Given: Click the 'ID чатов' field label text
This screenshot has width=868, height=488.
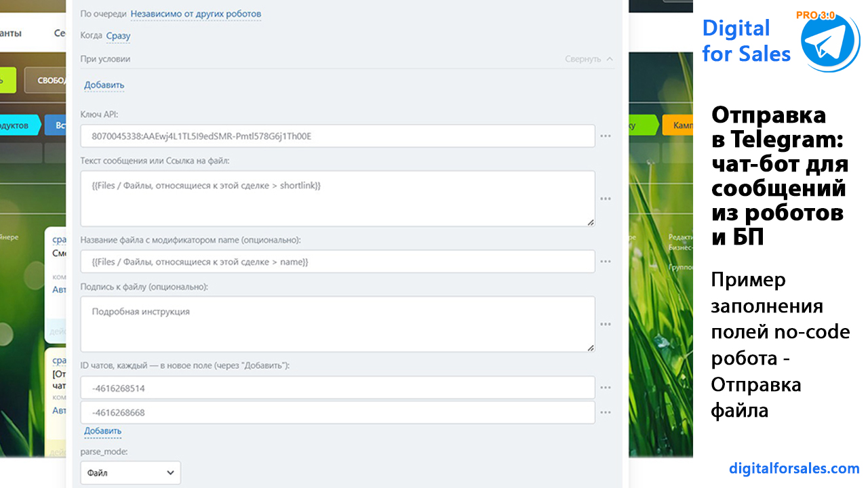Looking at the screenshot, I should pyautogui.click(x=184, y=365).
